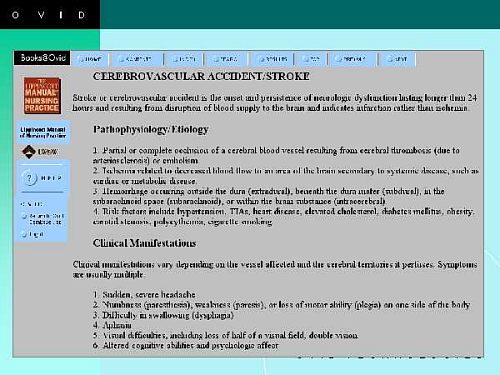500x375 pixels.
Task: Return to Ovid Database List link
Action: (x=43, y=219)
